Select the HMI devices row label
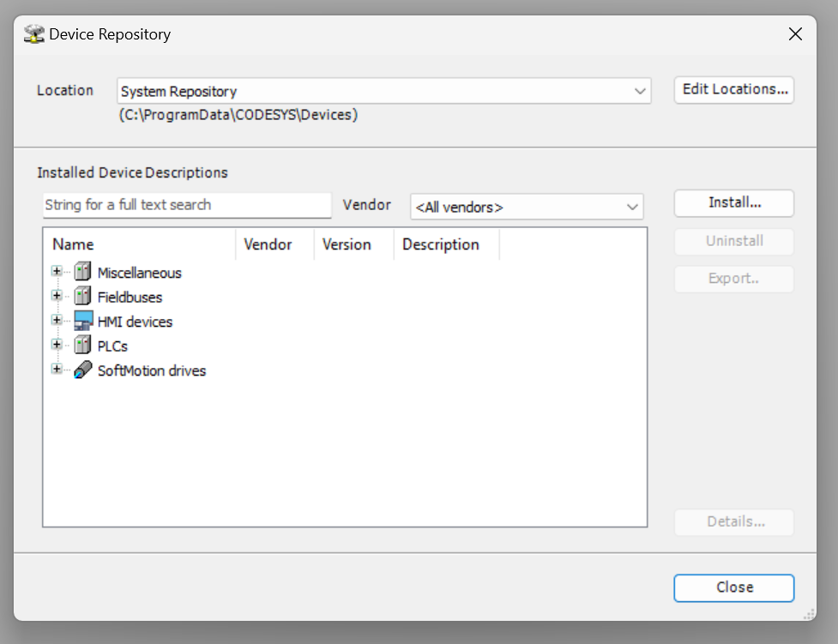 coord(135,322)
